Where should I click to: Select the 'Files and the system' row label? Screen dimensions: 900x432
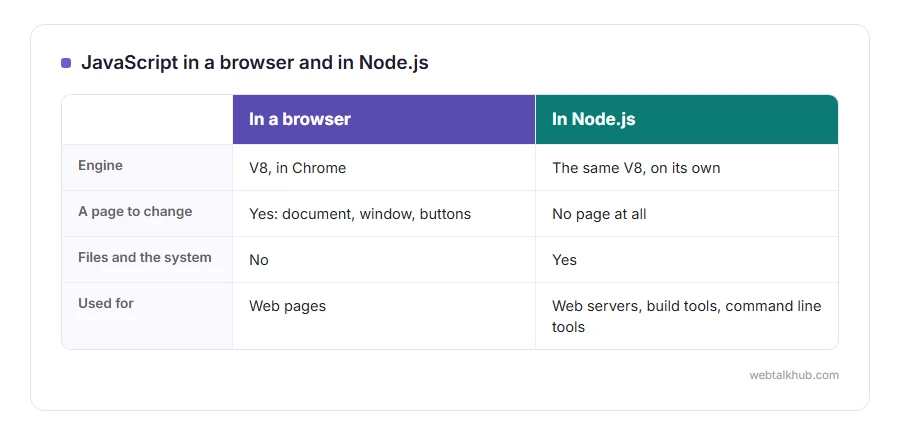[147, 259]
